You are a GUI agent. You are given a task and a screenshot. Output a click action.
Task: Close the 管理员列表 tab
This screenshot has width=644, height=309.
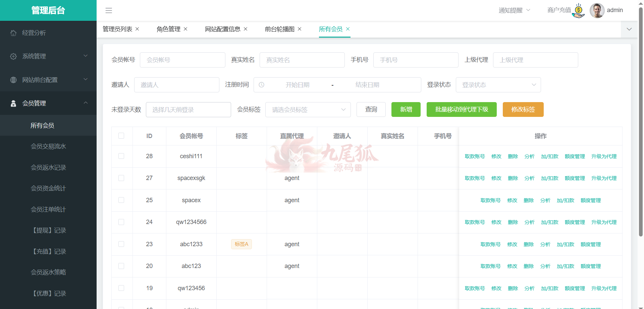coord(137,29)
